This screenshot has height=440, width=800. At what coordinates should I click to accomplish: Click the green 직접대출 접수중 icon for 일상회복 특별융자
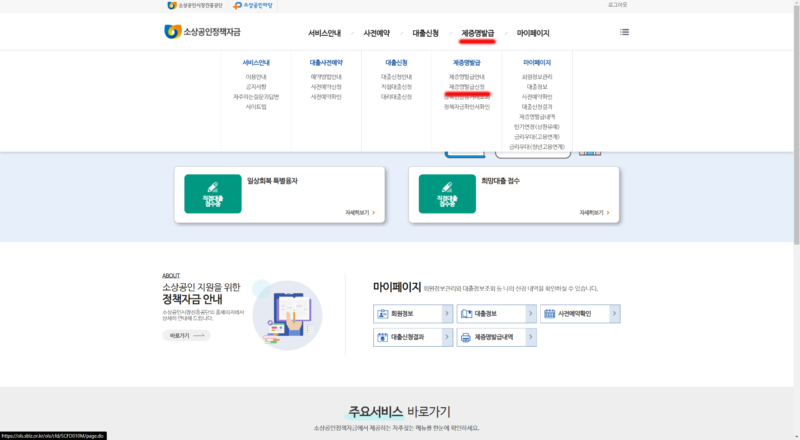point(213,193)
